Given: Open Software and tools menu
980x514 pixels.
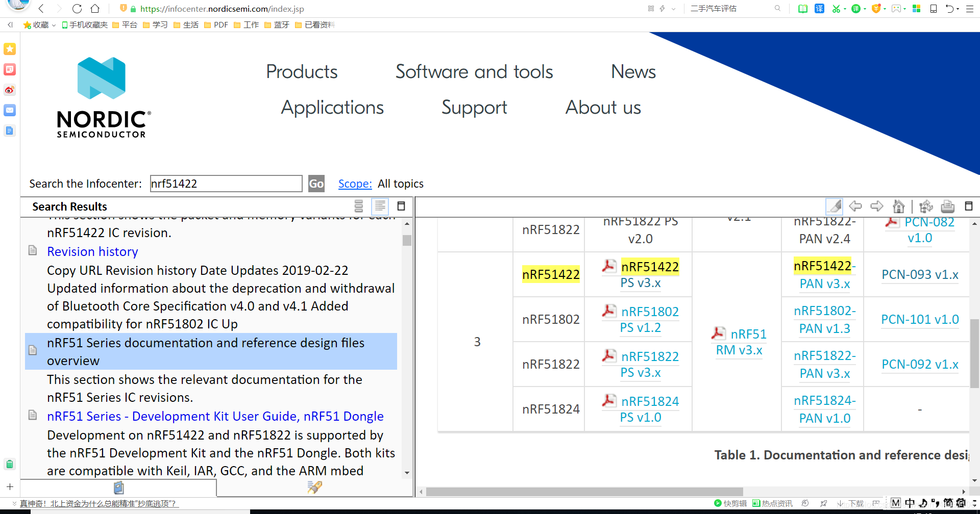Looking at the screenshot, I should tap(474, 71).
